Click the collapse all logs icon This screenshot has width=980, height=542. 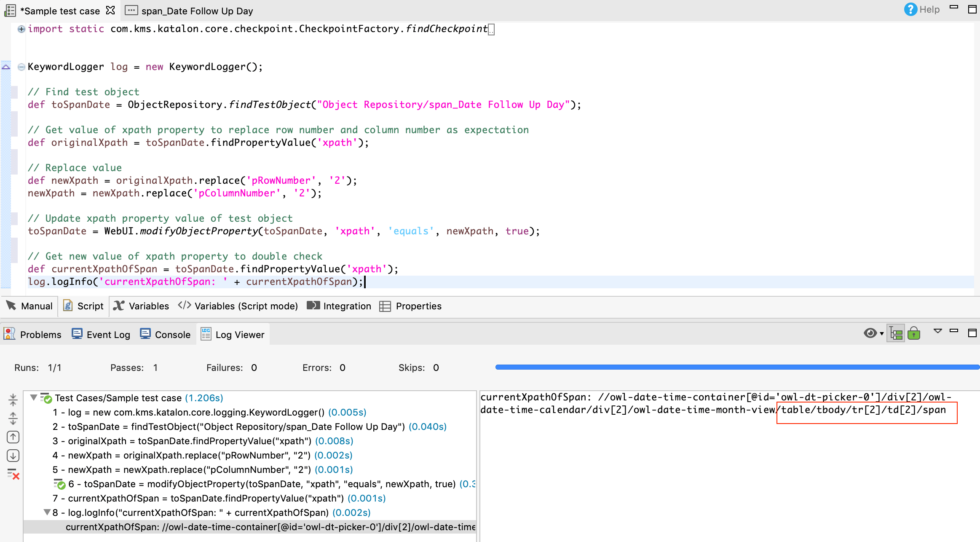click(13, 399)
